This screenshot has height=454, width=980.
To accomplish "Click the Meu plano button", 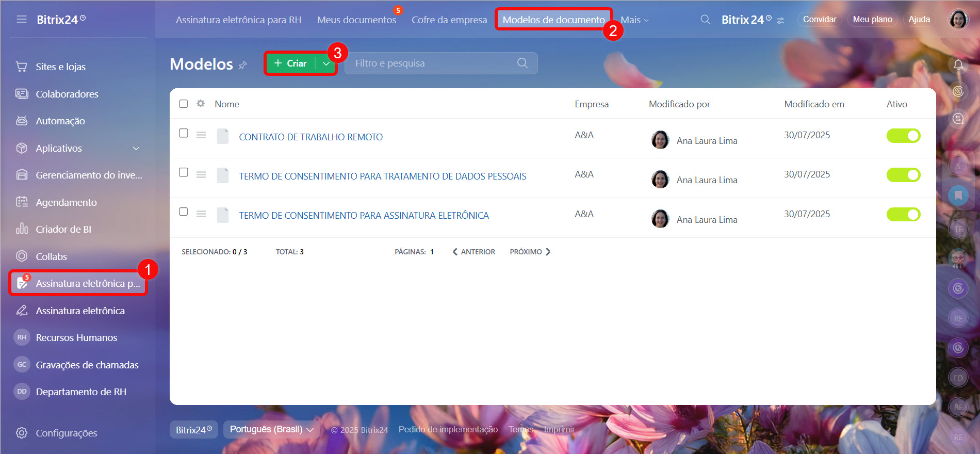I will pyautogui.click(x=872, y=19).
